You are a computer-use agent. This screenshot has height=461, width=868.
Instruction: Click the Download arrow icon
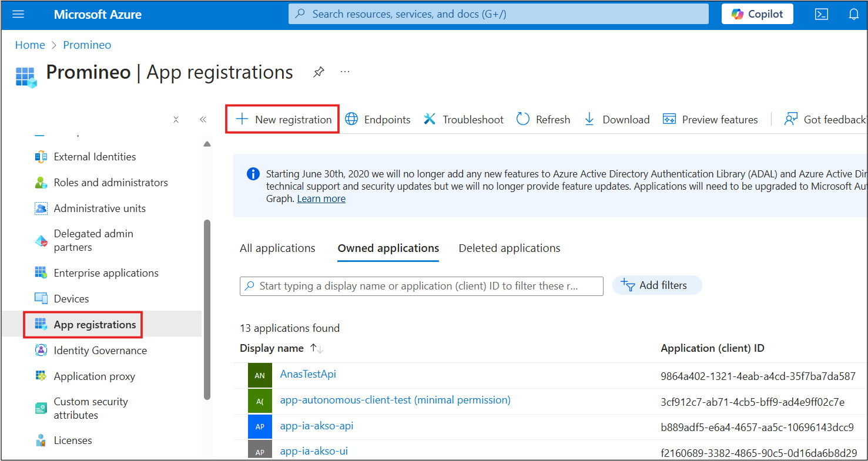(589, 119)
